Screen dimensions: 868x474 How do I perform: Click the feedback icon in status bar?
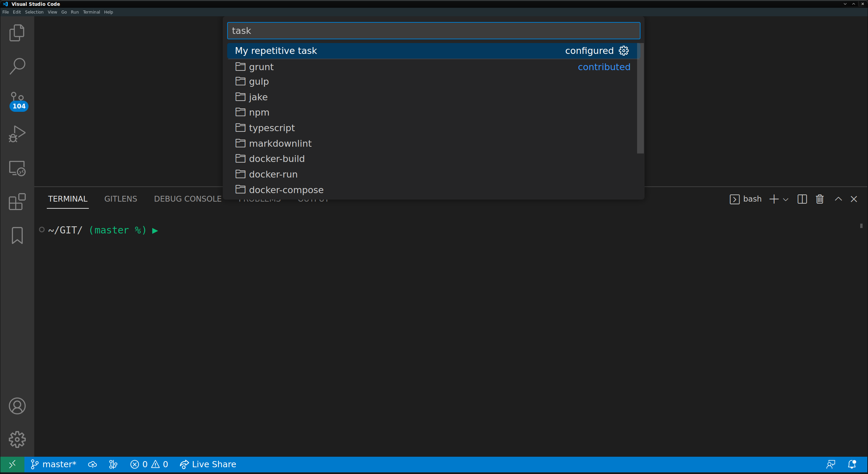click(x=831, y=464)
